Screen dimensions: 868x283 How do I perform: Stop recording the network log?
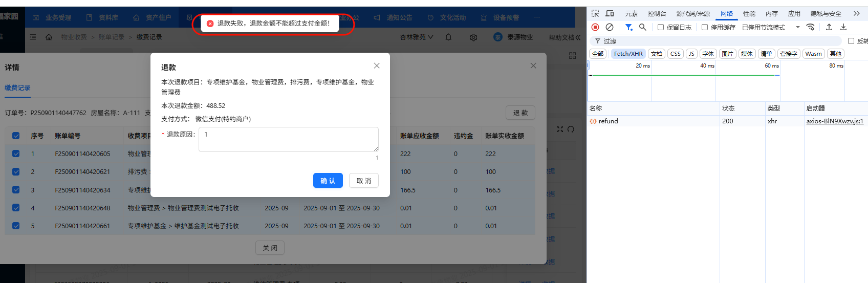click(595, 27)
